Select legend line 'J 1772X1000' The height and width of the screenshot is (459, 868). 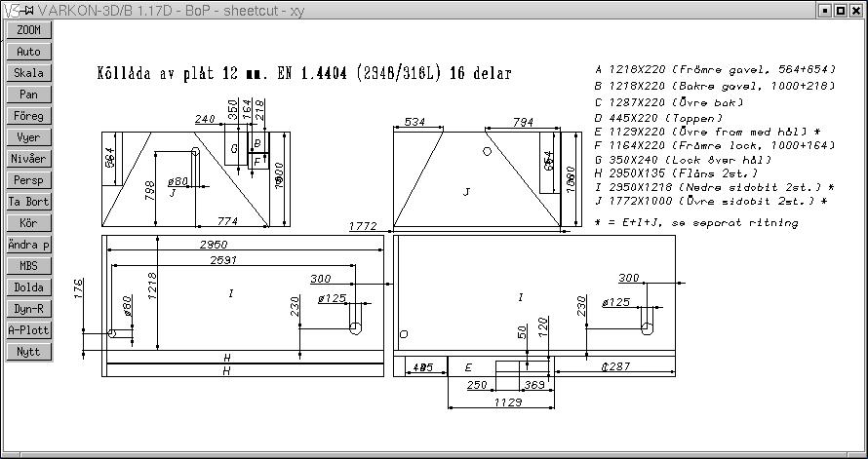pos(711,202)
